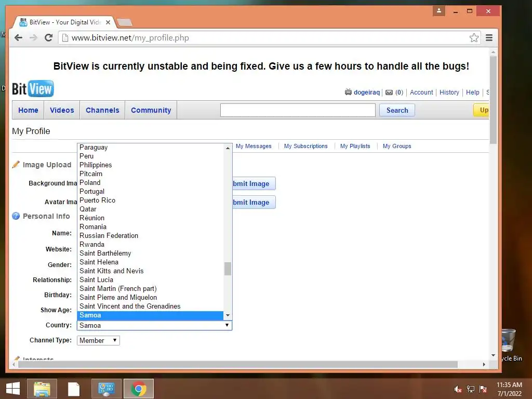Close the BitView browser tab
Viewport: 532px width, 399px height.
coord(108,22)
